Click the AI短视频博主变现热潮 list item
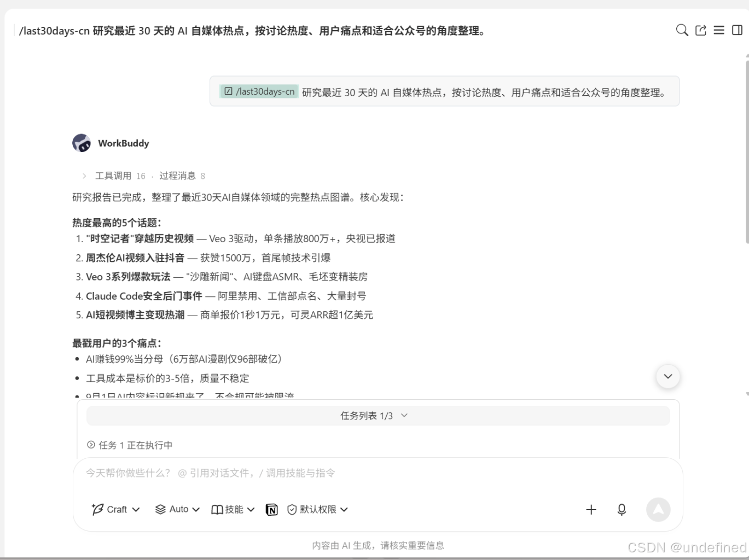This screenshot has width=749, height=560. pyautogui.click(x=230, y=315)
